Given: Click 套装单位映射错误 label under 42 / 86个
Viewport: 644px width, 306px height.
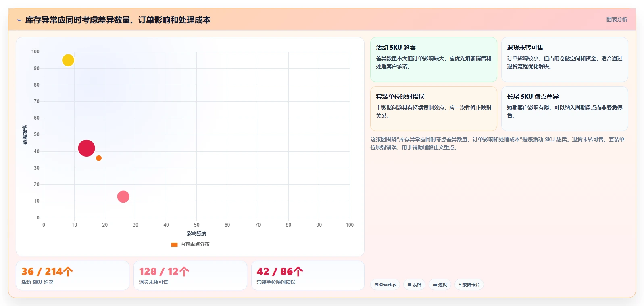Looking at the screenshot, I should 276,282.
